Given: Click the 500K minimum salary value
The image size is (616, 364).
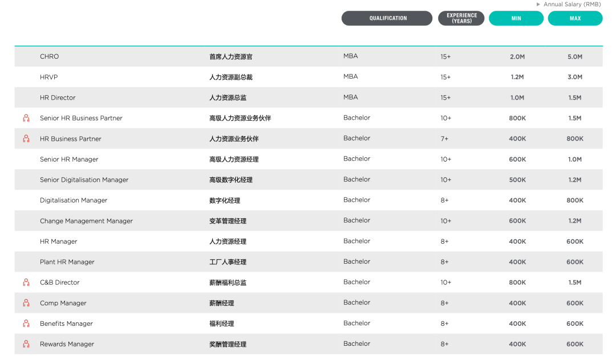Looking at the screenshot, I should coord(517,179).
